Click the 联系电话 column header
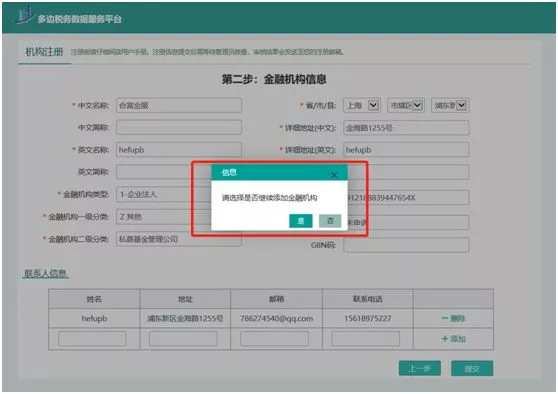Viewport: 558px width, 394px height. click(x=368, y=299)
